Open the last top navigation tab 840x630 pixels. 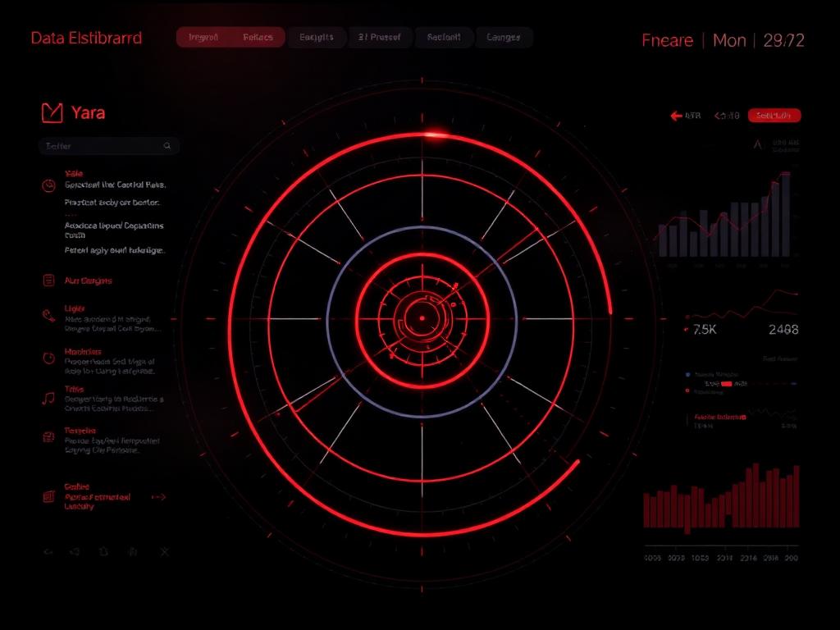coord(503,38)
